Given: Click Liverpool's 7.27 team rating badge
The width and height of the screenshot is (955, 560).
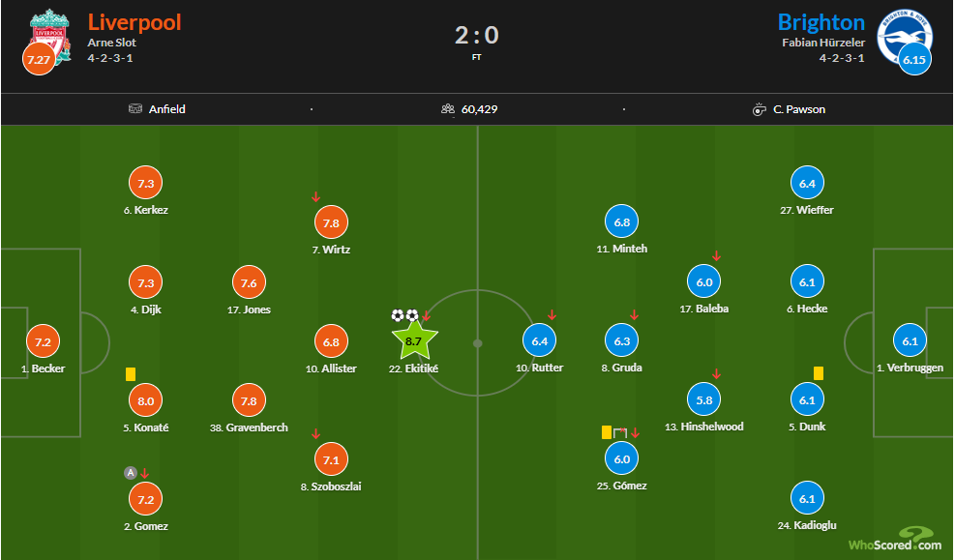Looking at the screenshot, I should coord(39,59).
